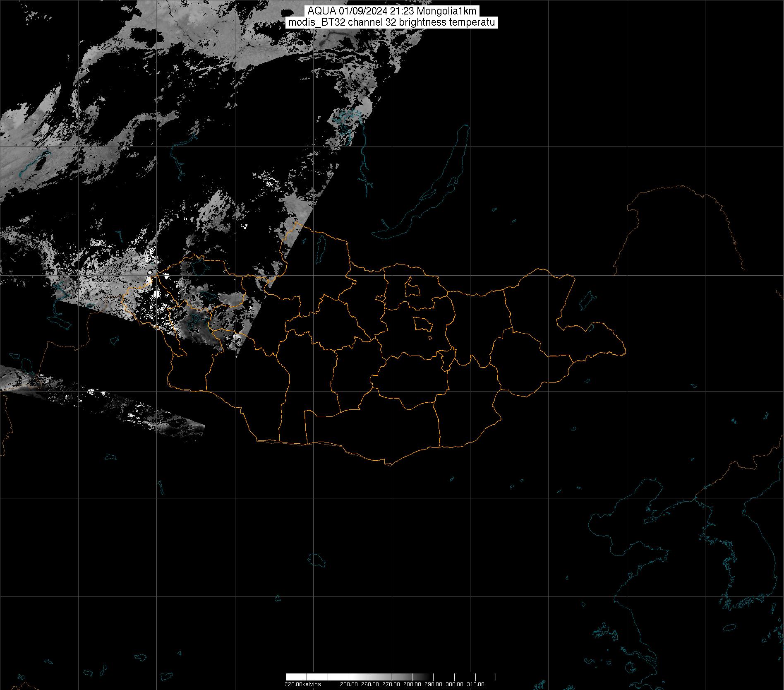
Task: Choose the 280.00 label on colorbar
Action: (x=412, y=684)
